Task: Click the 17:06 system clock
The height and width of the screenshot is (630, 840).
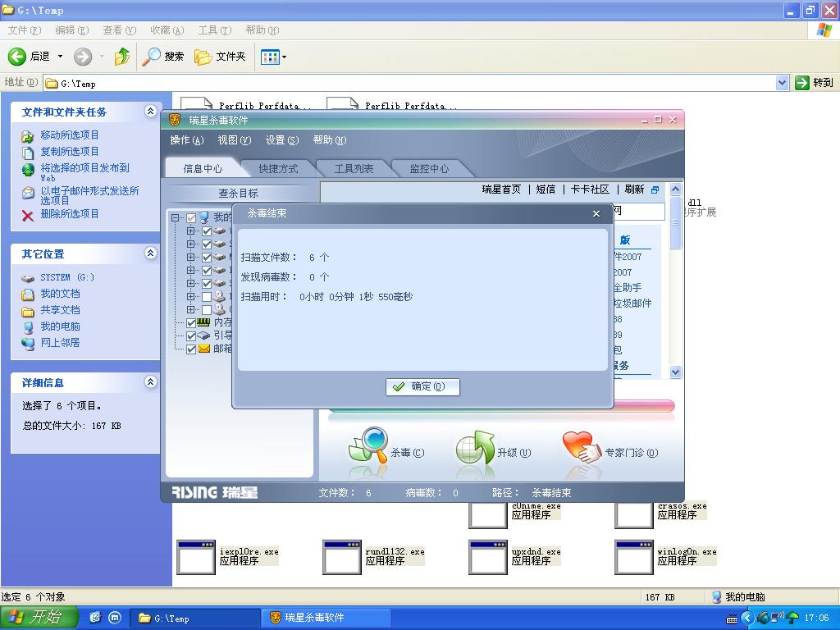Action: point(816,619)
